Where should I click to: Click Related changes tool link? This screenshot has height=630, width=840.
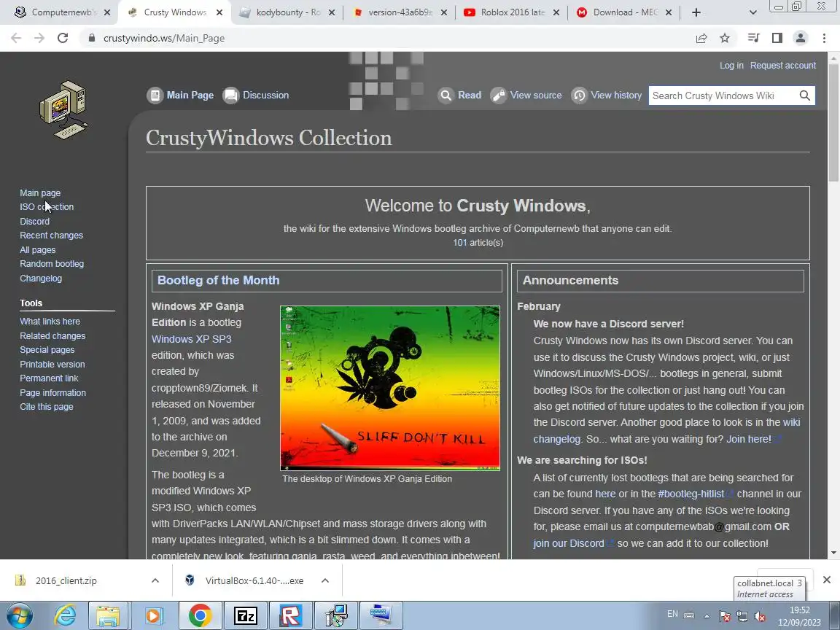tap(52, 336)
